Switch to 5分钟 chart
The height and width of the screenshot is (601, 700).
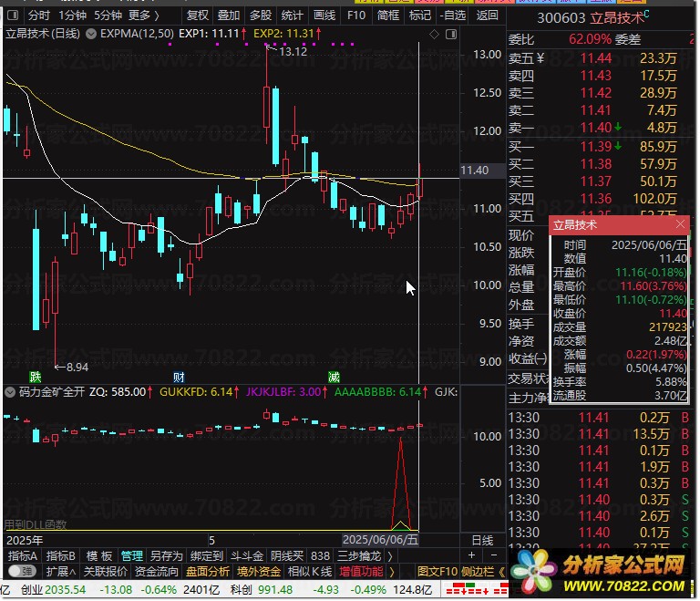pyautogui.click(x=108, y=16)
